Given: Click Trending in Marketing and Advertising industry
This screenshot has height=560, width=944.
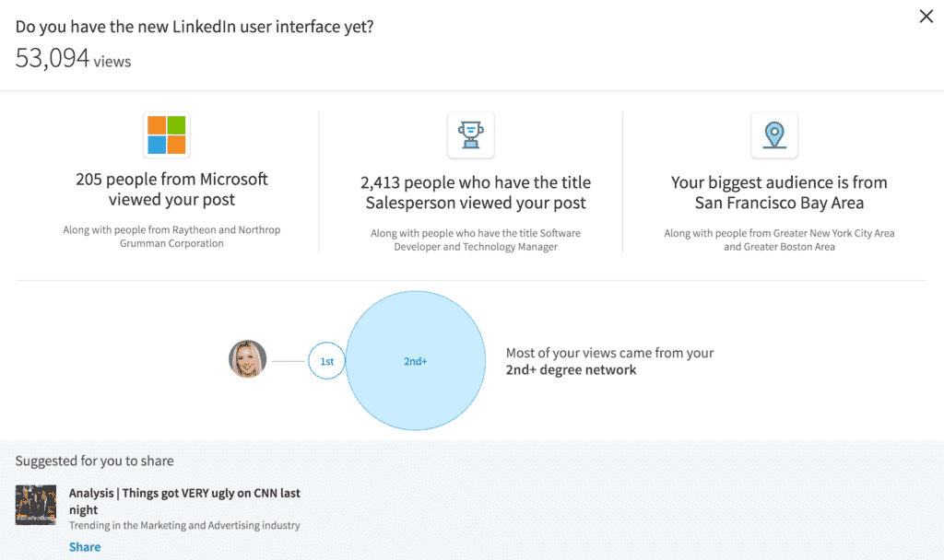Looking at the screenshot, I should pyautogui.click(x=184, y=527).
